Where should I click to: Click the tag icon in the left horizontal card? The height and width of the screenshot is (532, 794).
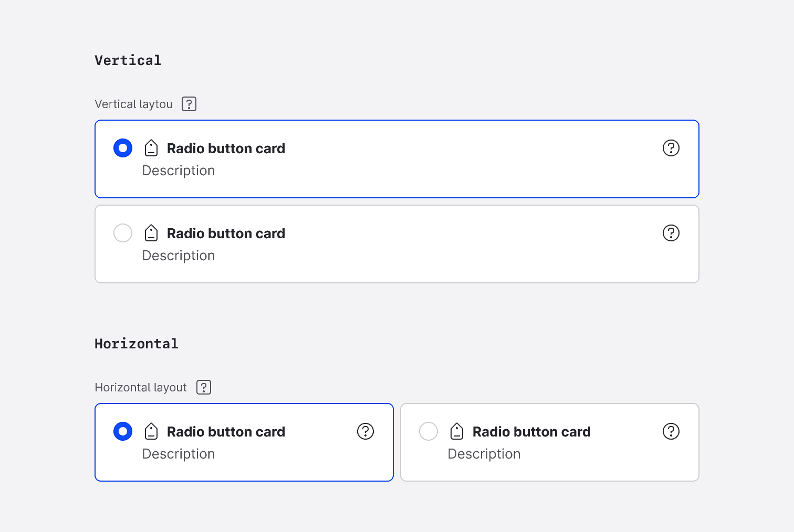point(151,431)
